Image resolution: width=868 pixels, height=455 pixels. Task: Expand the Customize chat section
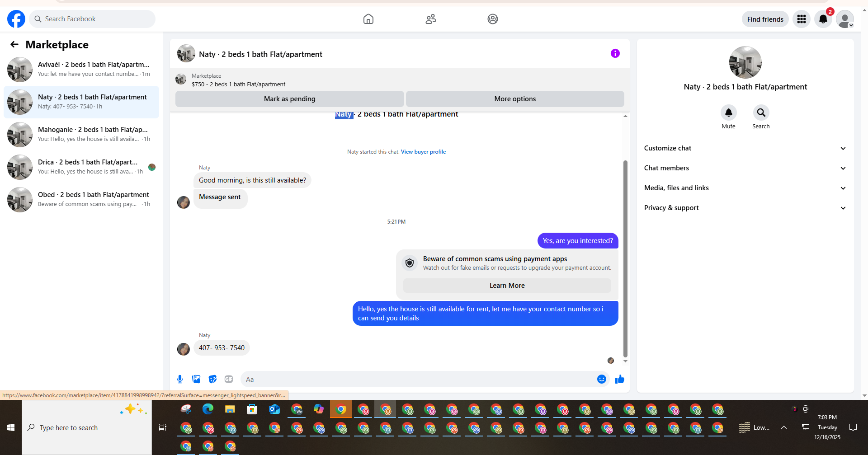pyautogui.click(x=745, y=148)
